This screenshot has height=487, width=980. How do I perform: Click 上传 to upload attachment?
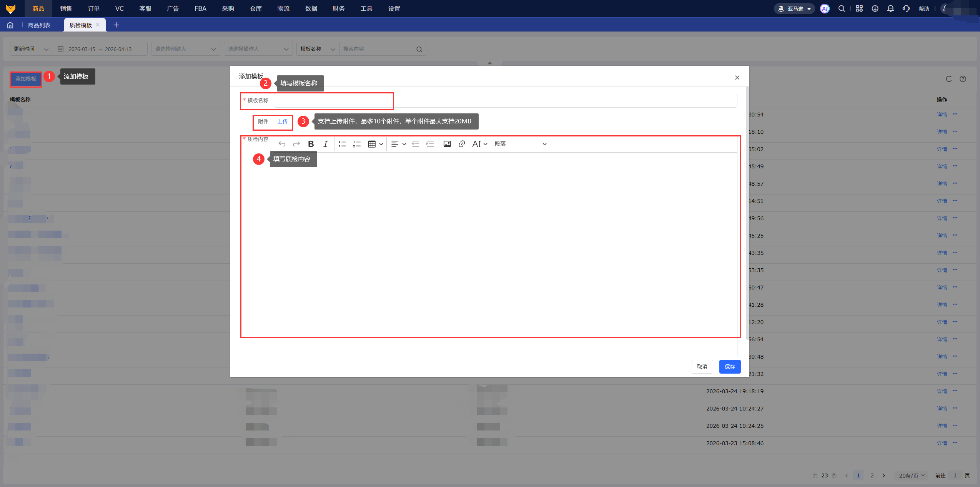pyautogui.click(x=282, y=121)
